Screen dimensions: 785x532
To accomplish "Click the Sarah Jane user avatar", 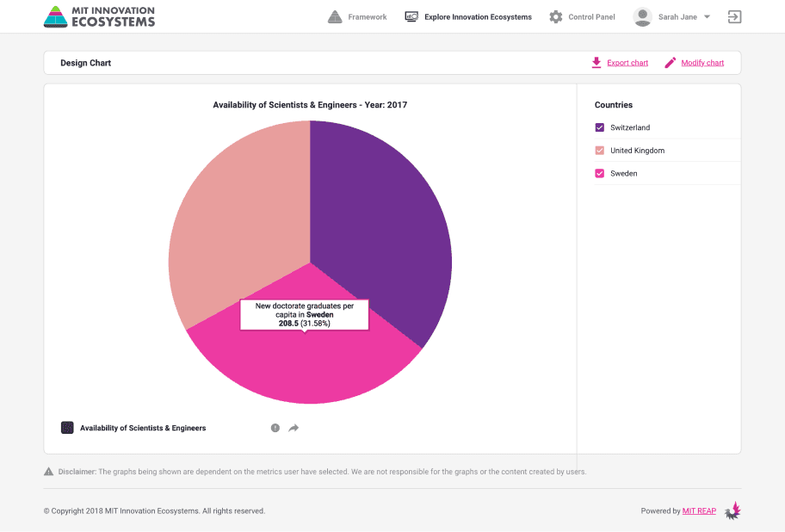I will pos(642,17).
